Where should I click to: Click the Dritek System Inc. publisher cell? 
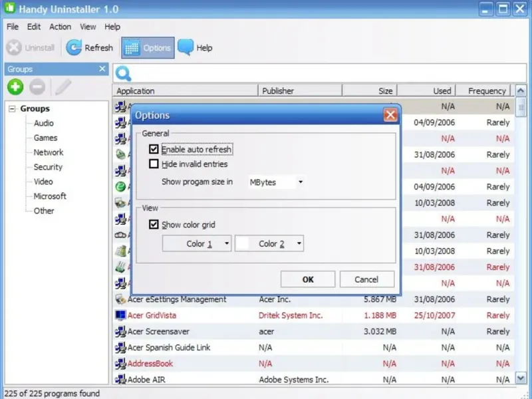(x=291, y=315)
